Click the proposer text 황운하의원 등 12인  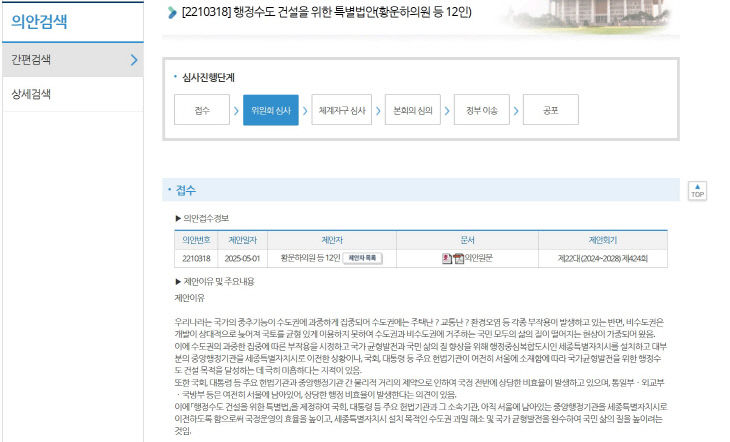tap(310, 258)
